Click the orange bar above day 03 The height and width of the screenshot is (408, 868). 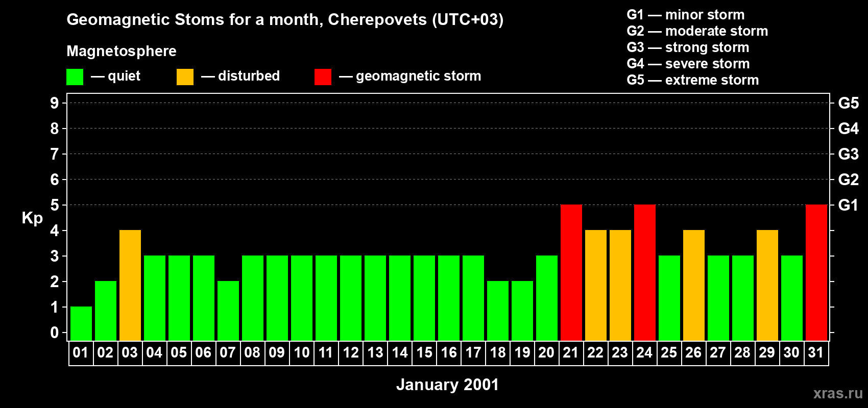click(x=130, y=285)
